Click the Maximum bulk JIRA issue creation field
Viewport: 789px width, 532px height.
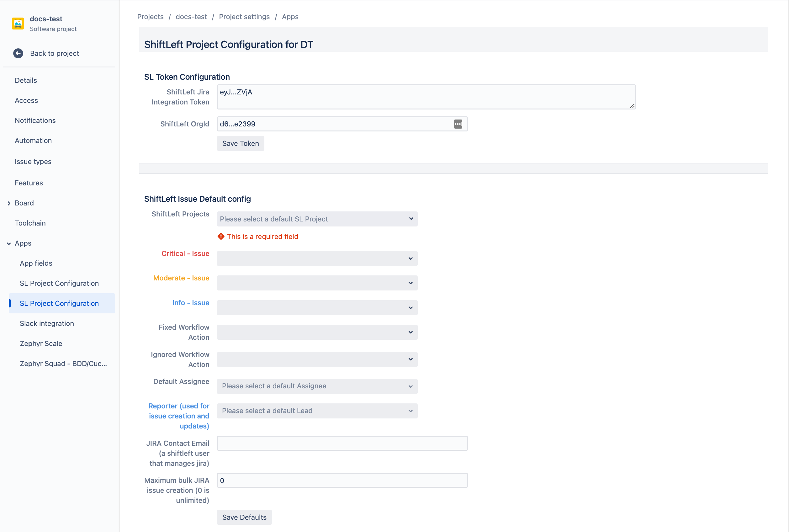pyautogui.click(x=342, y=480)
